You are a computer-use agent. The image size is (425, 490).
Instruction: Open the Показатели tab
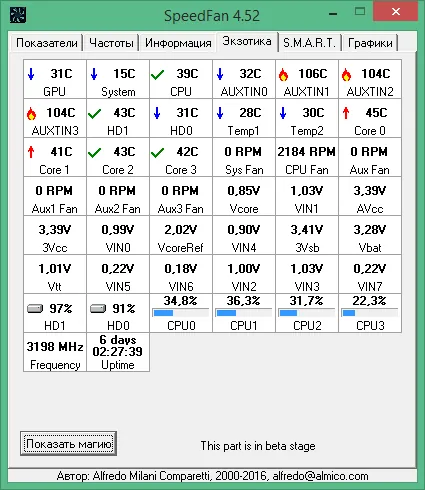coord(47,43)
